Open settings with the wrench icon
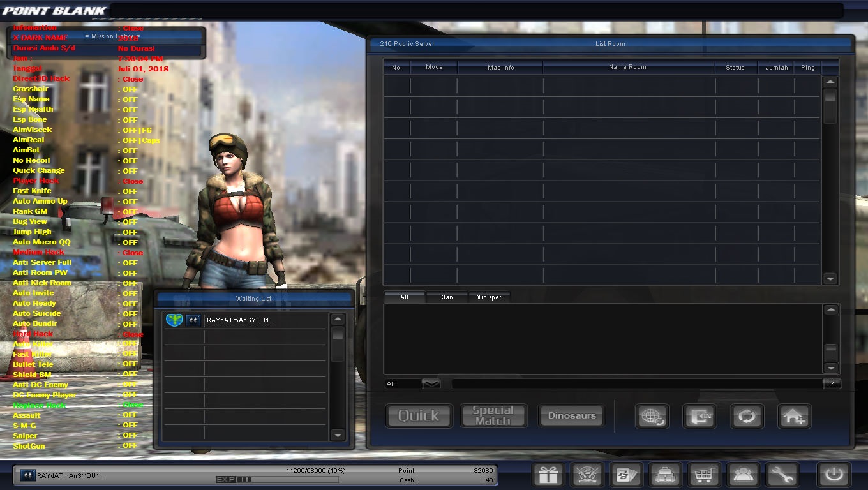Screen dimensions: 868x490 pos(782,475)
